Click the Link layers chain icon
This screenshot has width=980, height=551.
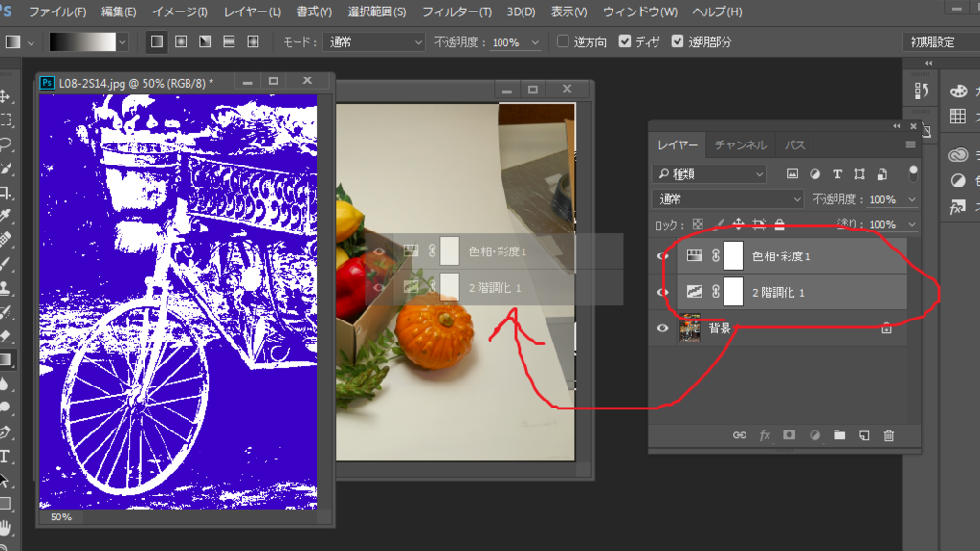click(x=740, y=435)
